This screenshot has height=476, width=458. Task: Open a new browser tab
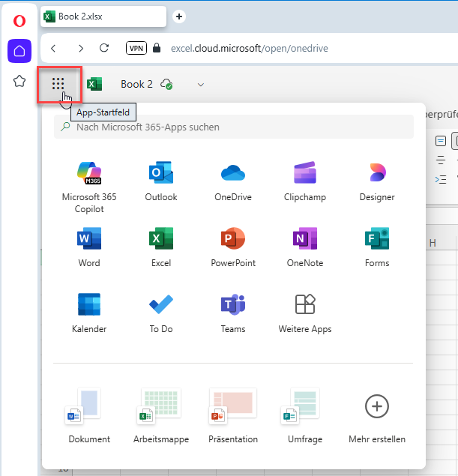click(179, 16)
